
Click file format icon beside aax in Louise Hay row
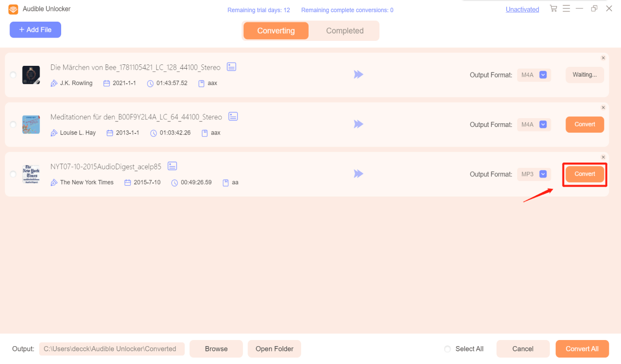205,133
